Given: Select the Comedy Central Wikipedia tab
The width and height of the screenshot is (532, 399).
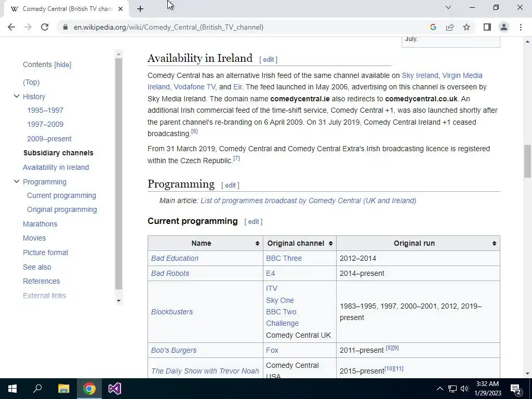Looking at the screenshot, I should pyautogui.click(x=66, y=9).
